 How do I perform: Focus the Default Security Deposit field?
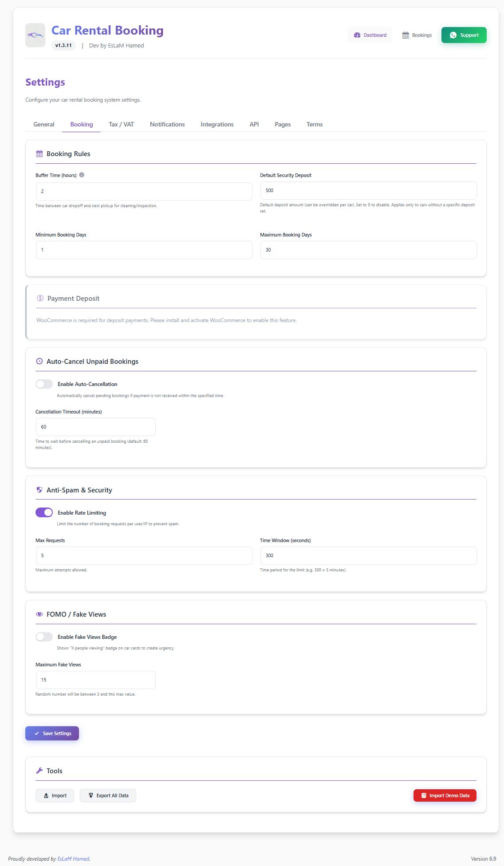[368, 190]
